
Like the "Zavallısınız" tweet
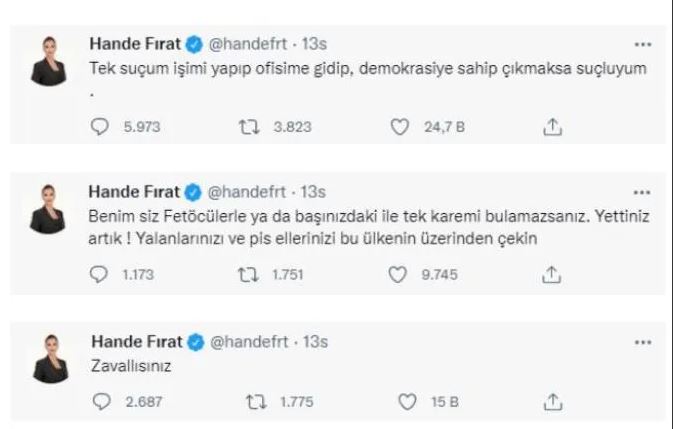click(406, 402)
